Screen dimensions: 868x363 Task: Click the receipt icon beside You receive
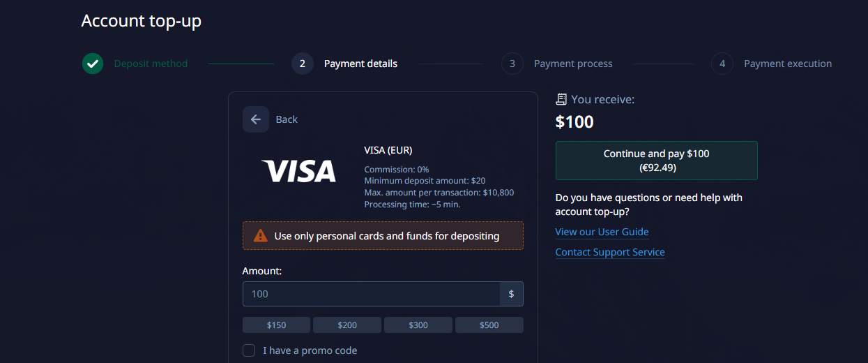(561, 99)
